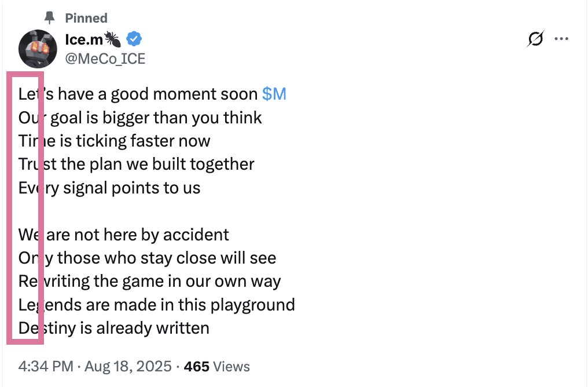This screenshot has height=387, width=588.
Task: Open the three-dot more options menu
Action: point(561,39)
